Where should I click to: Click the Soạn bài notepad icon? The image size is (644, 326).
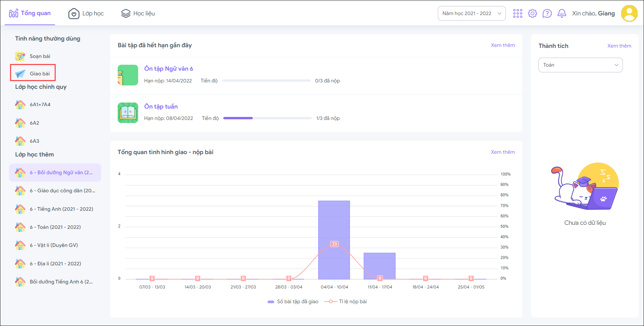20,56
